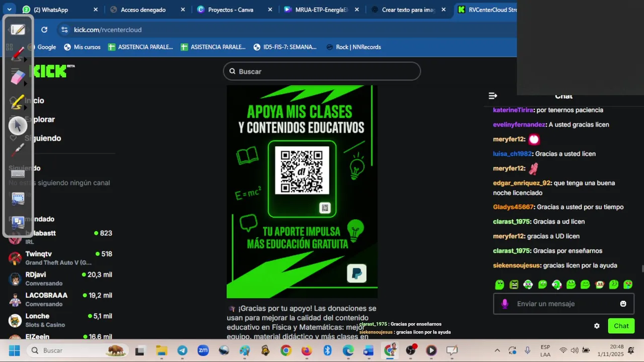The width and height of the screenshot is (644, 362).
Task: Click the green Chat send button
Action: [621, 326]
